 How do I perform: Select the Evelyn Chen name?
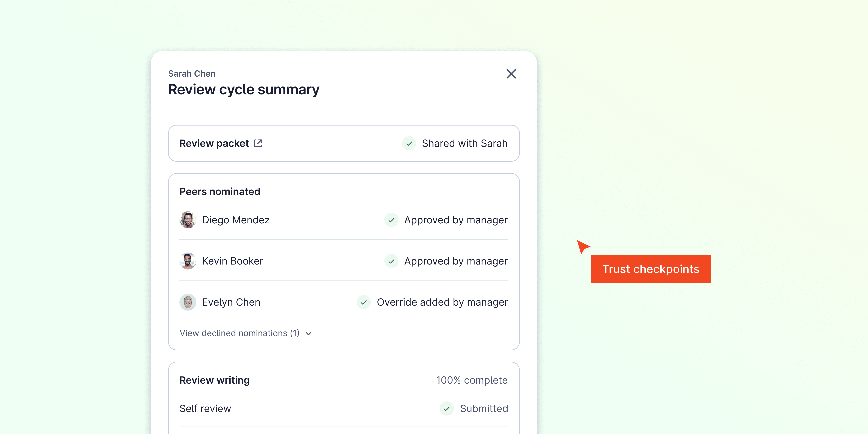231,302
